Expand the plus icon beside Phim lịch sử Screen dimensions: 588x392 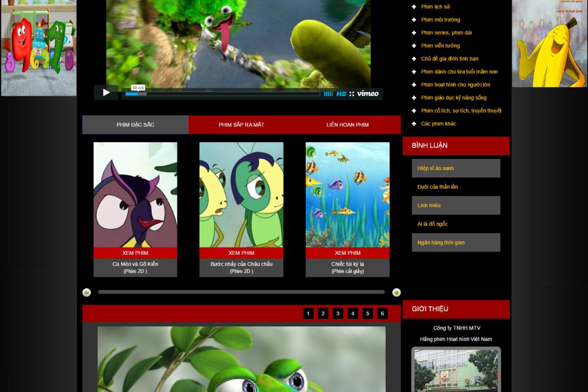click(414, 7)
